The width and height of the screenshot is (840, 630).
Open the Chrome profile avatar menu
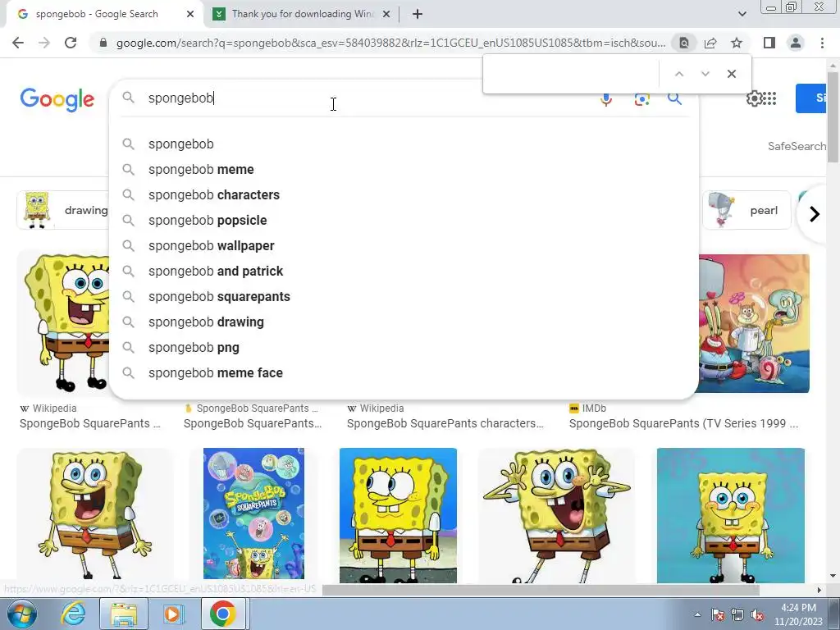pyautogui.click(x=796, y=43)
